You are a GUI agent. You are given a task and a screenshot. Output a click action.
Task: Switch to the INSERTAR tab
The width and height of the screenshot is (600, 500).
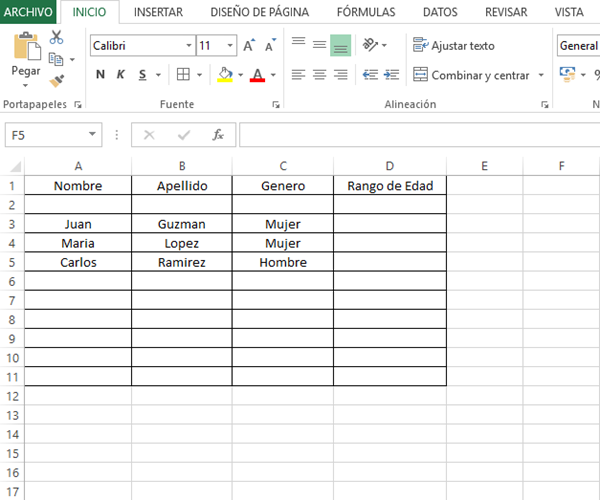click(x=158, y=12)
